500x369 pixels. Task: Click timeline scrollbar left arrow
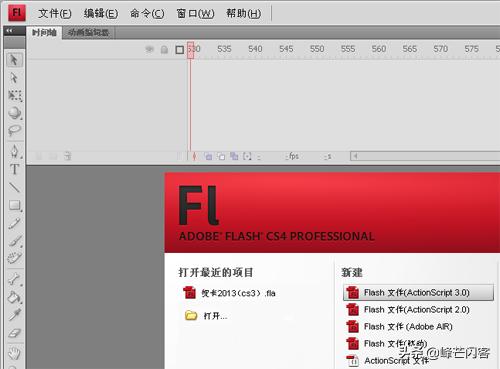tap(355, 156)
